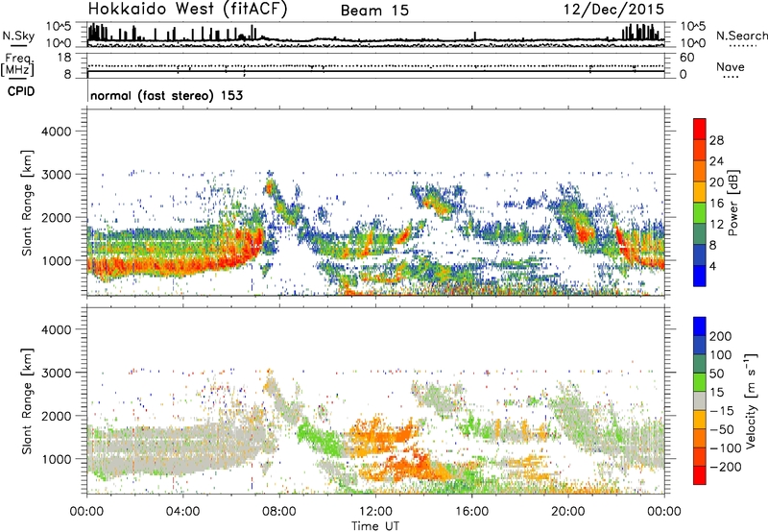Image resolution: width=768 pixels, height=532 pixels.
Task: Click the power colorbar value "16"
Action: pyautogui.click(x=716, y=204)
